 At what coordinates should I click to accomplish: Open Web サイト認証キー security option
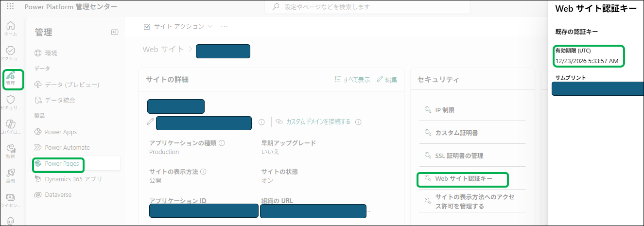tap(463, 179)
